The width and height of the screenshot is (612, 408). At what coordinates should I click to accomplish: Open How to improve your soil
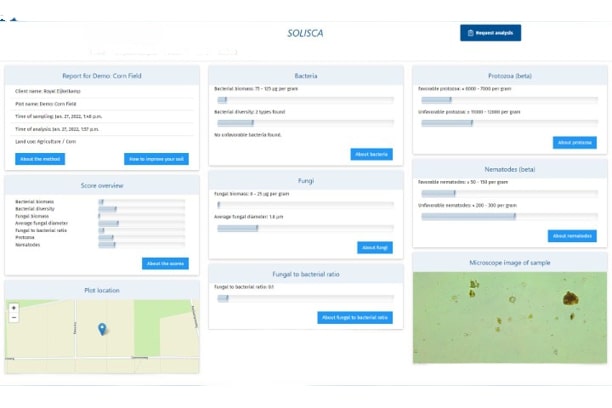point(155,159)
